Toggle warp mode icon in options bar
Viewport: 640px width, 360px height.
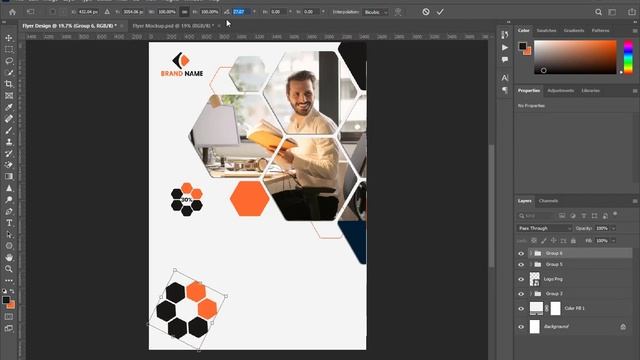398,12
